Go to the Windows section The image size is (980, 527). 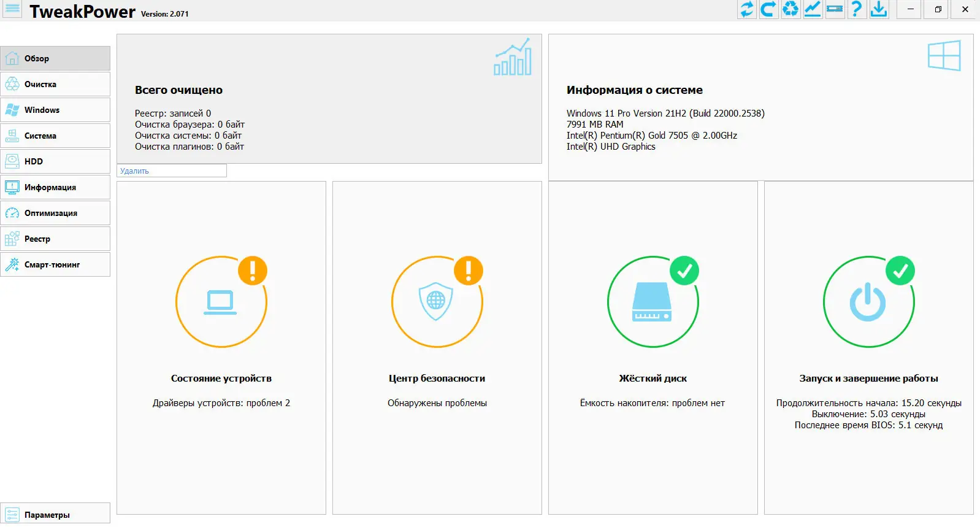[55, 110]
